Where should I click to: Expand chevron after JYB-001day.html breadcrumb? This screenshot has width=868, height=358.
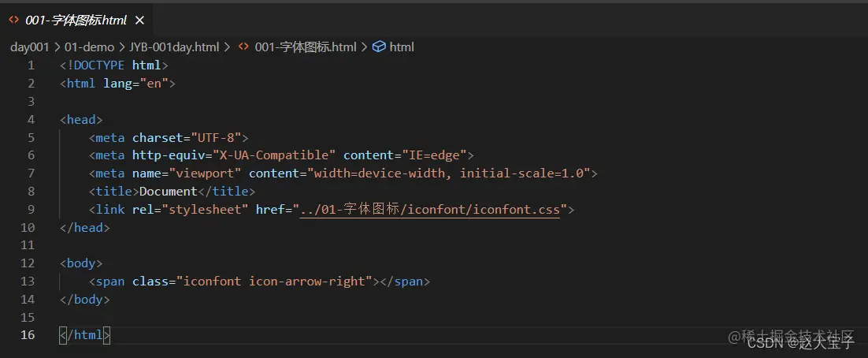pos(227,47)
